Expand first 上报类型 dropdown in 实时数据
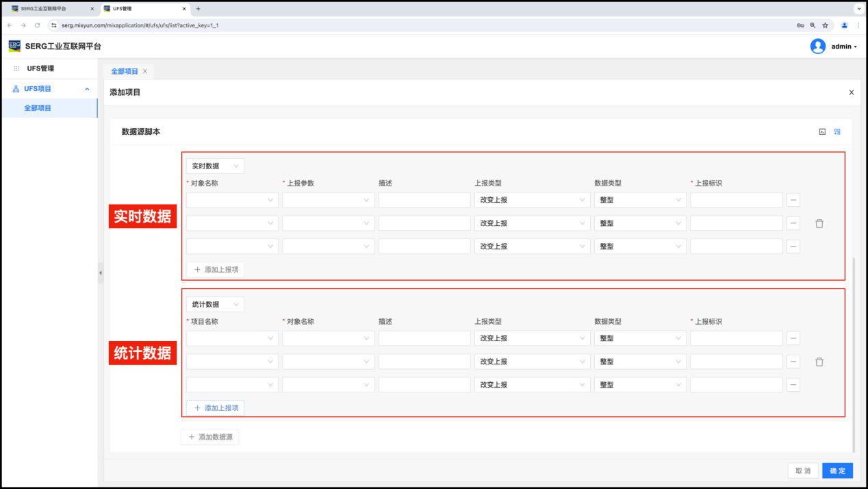Viewport: 868px width, 489px height. (532, 200)
